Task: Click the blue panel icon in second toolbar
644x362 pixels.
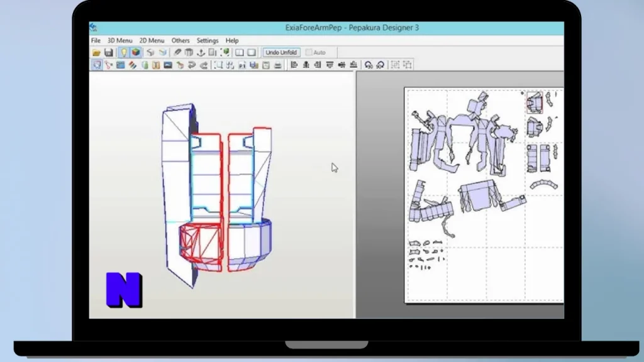Action: pyautogui.click(x=120, y=65)
